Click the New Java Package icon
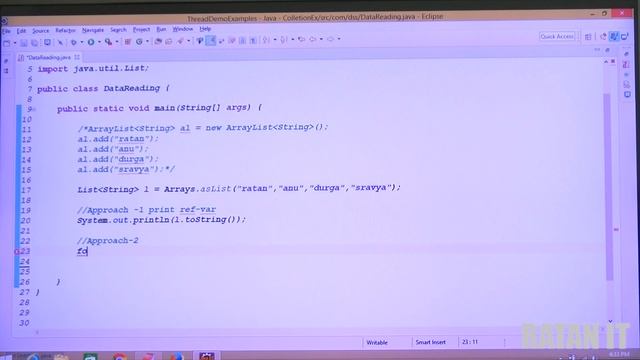Image resolution: width=640 pixels, height=360 pixels. (x=127, y=42)
